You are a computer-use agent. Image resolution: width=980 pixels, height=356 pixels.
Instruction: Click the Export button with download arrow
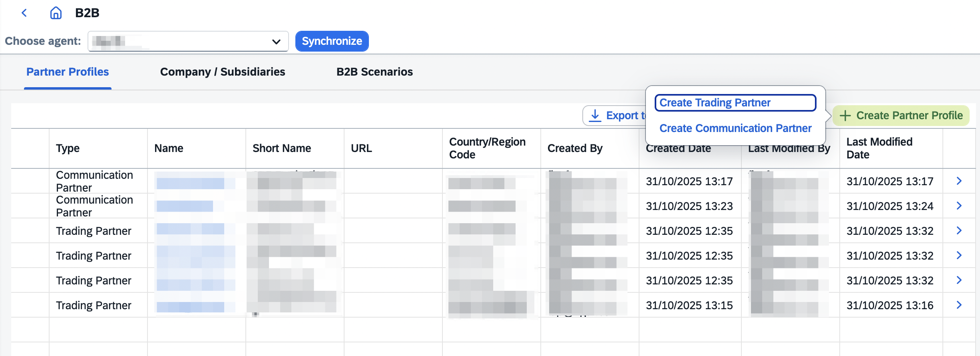pos(615,116)
